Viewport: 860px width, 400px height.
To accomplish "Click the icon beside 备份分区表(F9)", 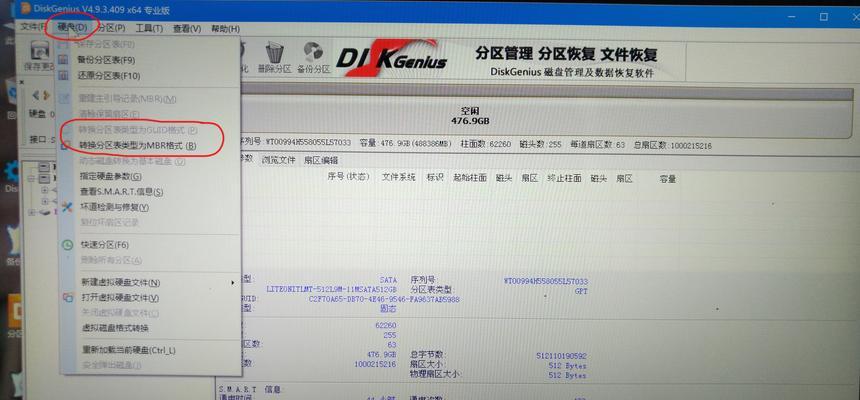I will [63, 60].
